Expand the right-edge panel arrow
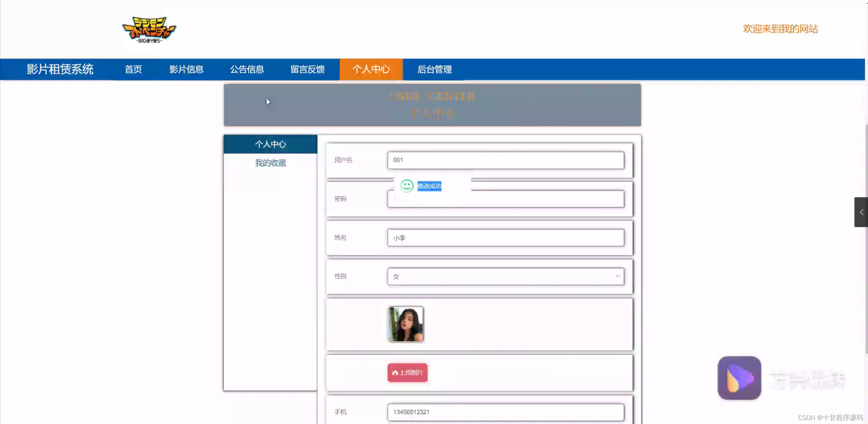This screenshot has height=424, width=868. coord(862,212)
